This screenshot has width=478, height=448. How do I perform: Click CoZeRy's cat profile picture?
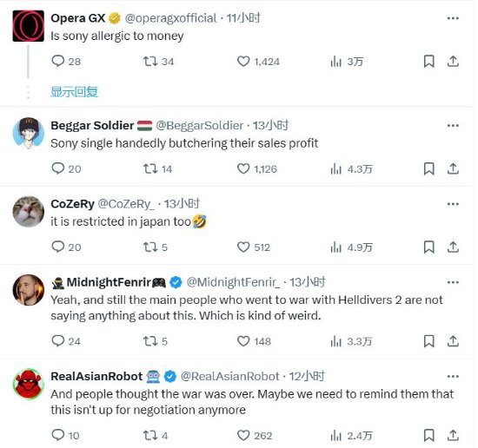pos(29,211)
